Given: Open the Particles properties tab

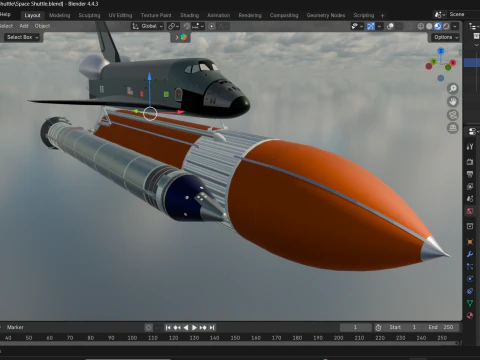Looking at the screenshot, I should coord(470,266).
